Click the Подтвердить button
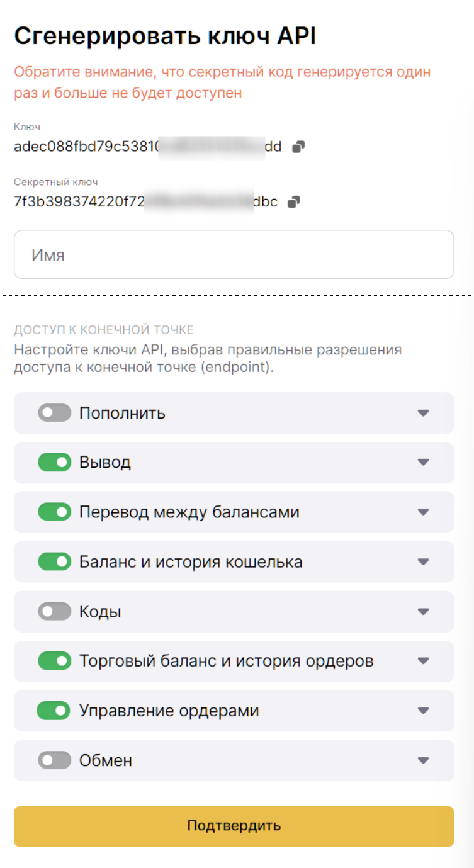474x868 pixels. tap(234, 826)
